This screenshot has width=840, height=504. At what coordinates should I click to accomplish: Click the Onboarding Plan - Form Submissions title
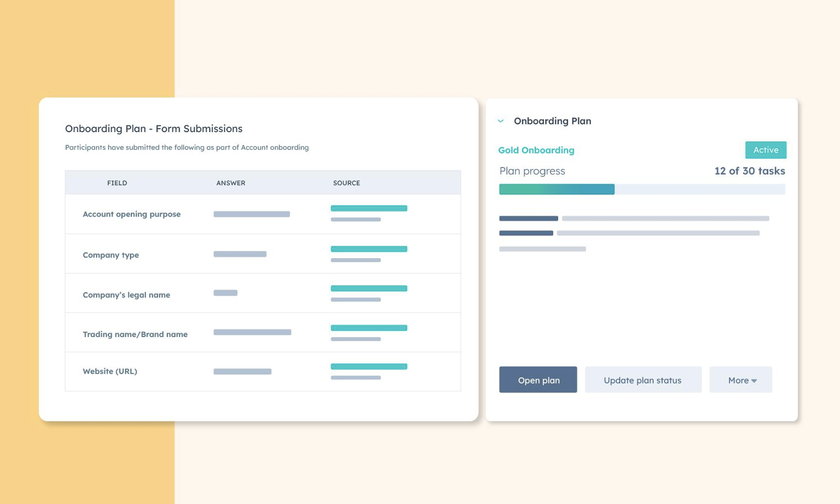tap(154, 129)
